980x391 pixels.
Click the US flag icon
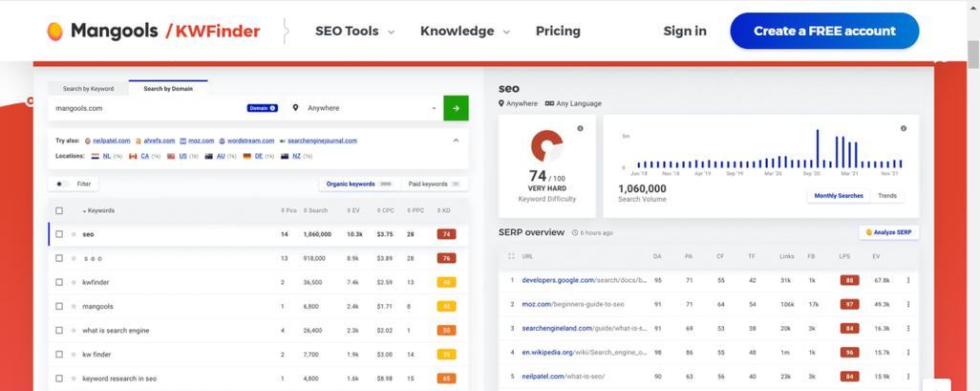171,156
